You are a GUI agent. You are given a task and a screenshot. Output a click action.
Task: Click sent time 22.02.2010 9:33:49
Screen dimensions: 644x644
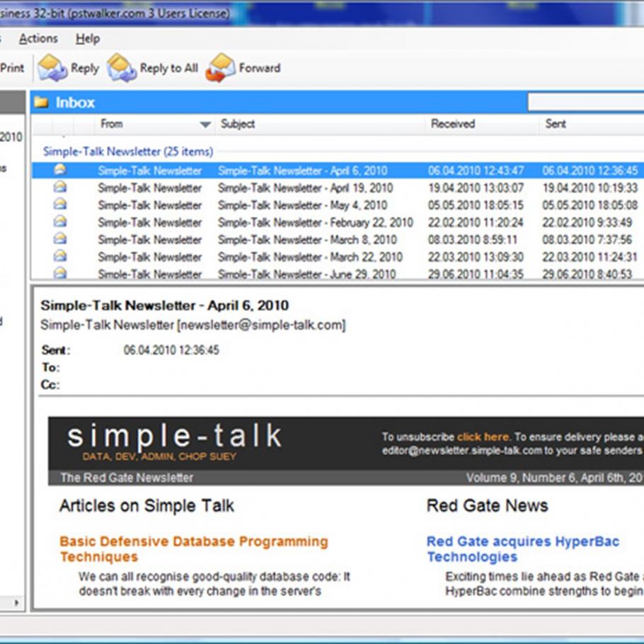(x=587, y=223)
